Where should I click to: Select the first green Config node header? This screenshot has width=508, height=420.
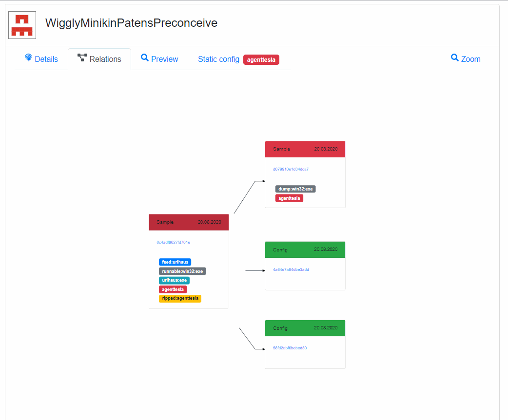[305, 249]
